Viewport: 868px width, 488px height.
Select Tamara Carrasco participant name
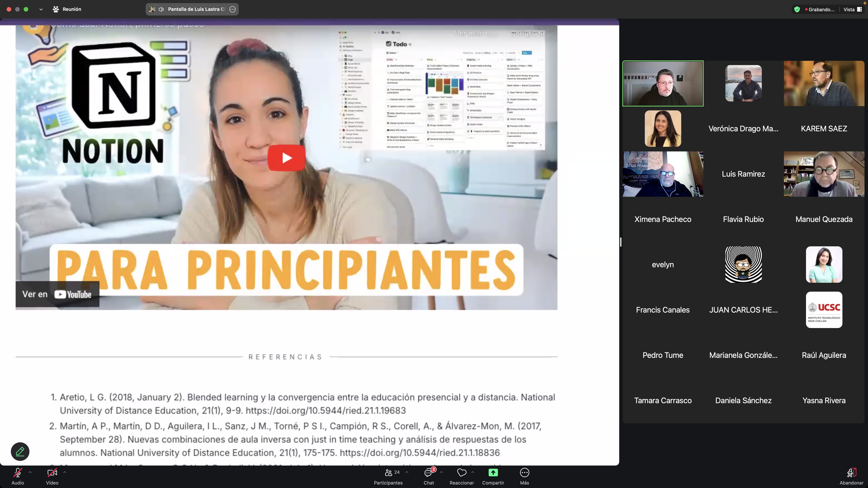[x=663, y=400]
